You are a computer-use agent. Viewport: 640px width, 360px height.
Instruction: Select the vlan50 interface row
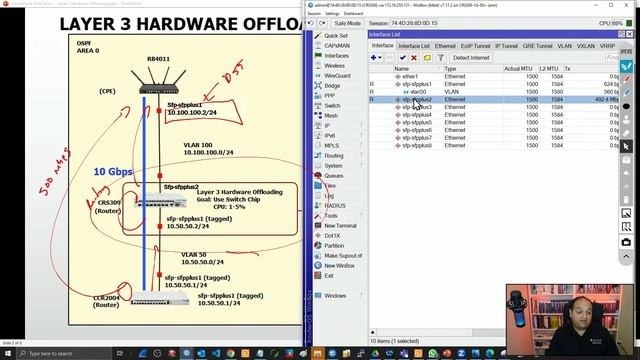[493, 92]
